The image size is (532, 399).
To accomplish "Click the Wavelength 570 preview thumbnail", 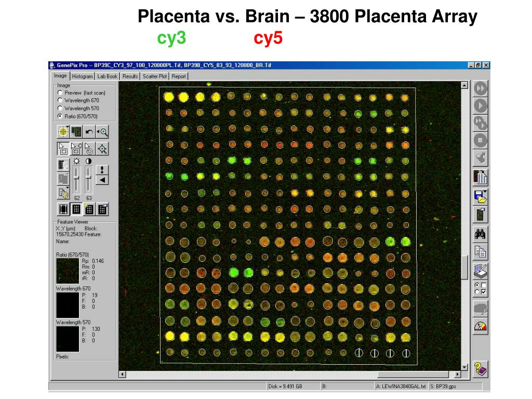I will pos(68,339).
